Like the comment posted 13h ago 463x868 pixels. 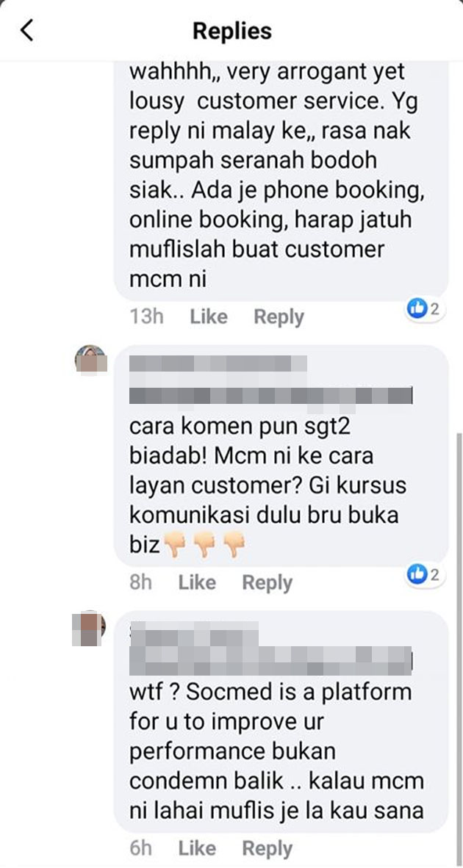[208, 317]
